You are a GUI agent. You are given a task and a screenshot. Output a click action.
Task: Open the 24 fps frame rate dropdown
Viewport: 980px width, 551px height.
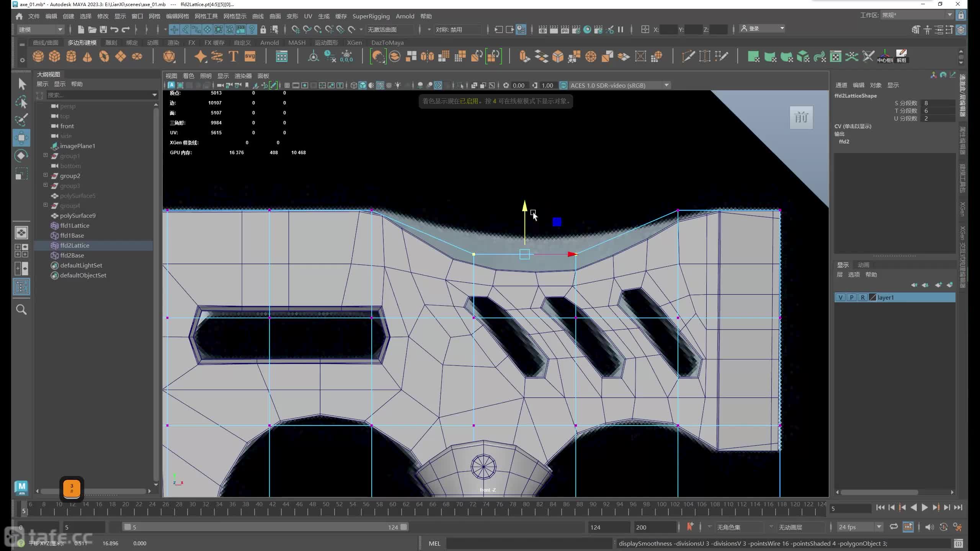click(860, 527)
